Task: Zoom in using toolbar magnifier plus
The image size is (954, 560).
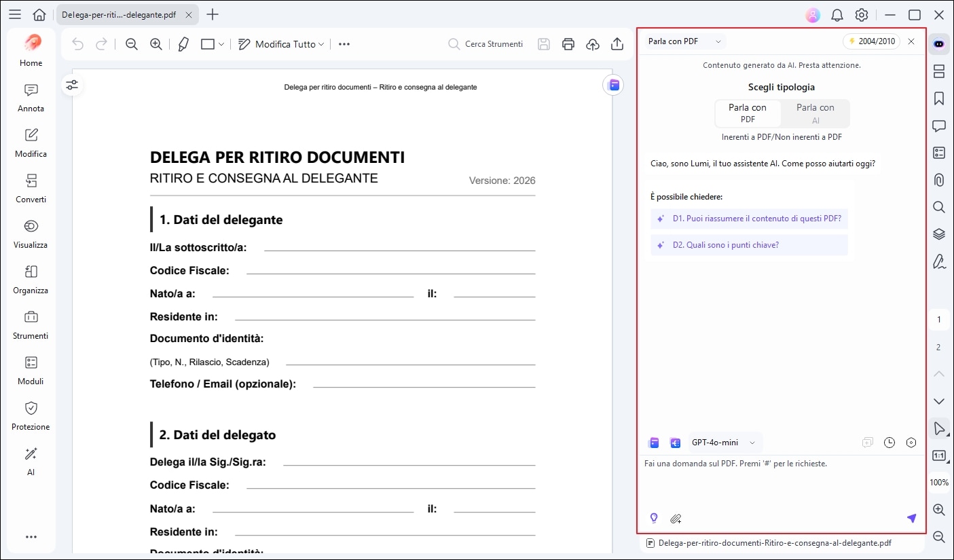Action: tap(156, 44)
